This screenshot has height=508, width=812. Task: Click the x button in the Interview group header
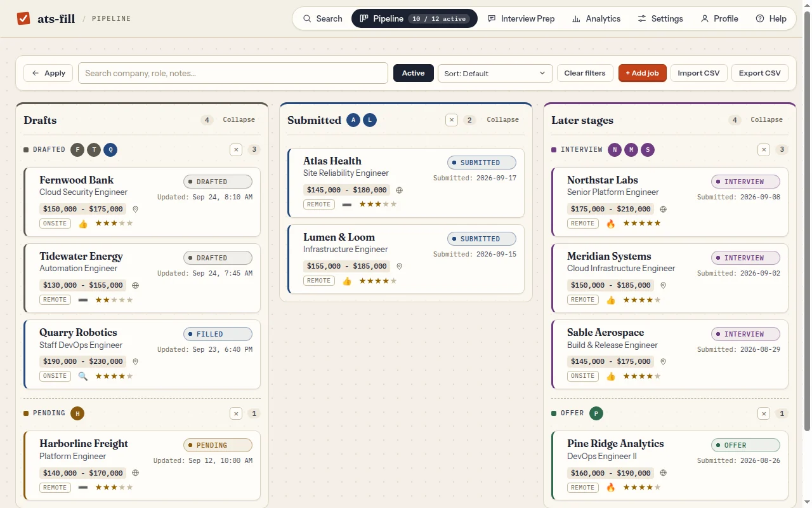click(x=764, y=150)
